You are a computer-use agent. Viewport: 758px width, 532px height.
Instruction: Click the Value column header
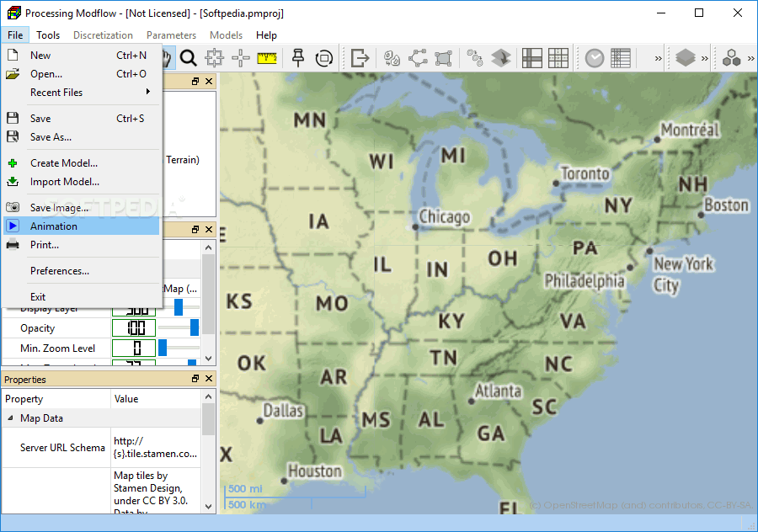(156, 399)
